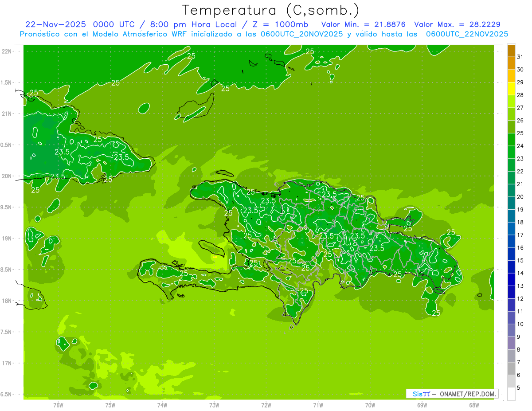The image size is (532, 411).
Task: Select the green color bar segment between 24 and 25
Action: 511,140
